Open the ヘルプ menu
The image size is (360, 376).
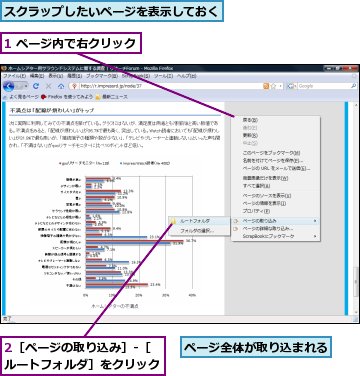(x=187, y=76)
